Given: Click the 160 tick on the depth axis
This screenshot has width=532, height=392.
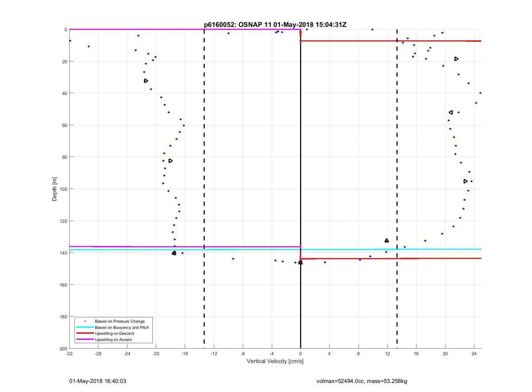Looking at the screenshot, I should tap(63, 285).
